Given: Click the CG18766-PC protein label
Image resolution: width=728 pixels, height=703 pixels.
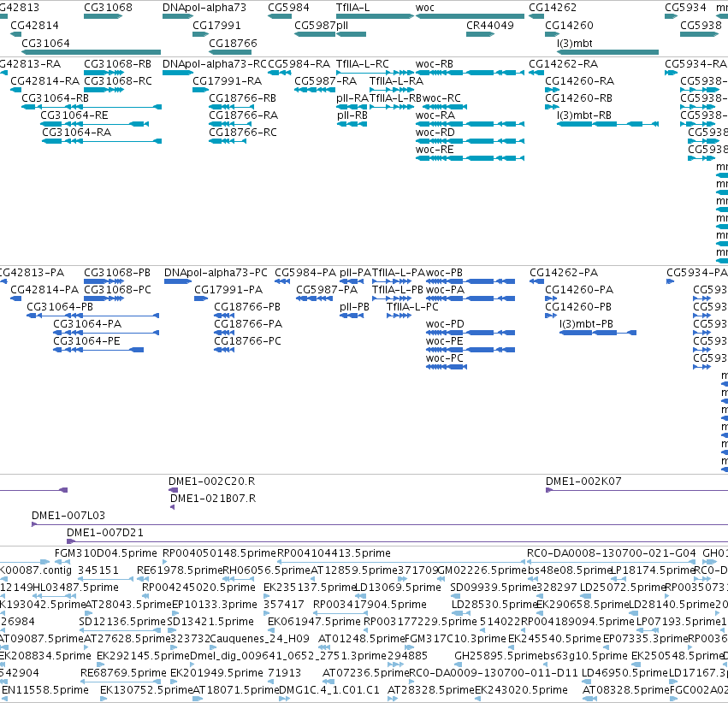Looking at the screenshot, I should 247,341.
